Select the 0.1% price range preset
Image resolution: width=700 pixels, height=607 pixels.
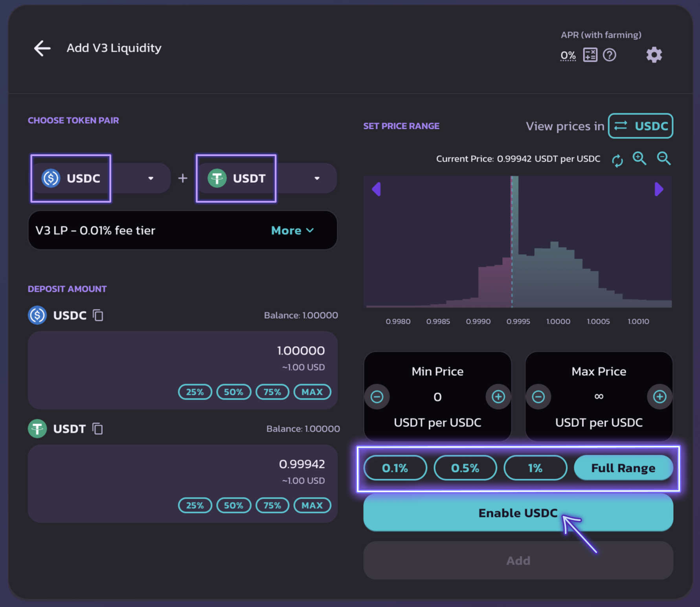(x=395, y=468)
